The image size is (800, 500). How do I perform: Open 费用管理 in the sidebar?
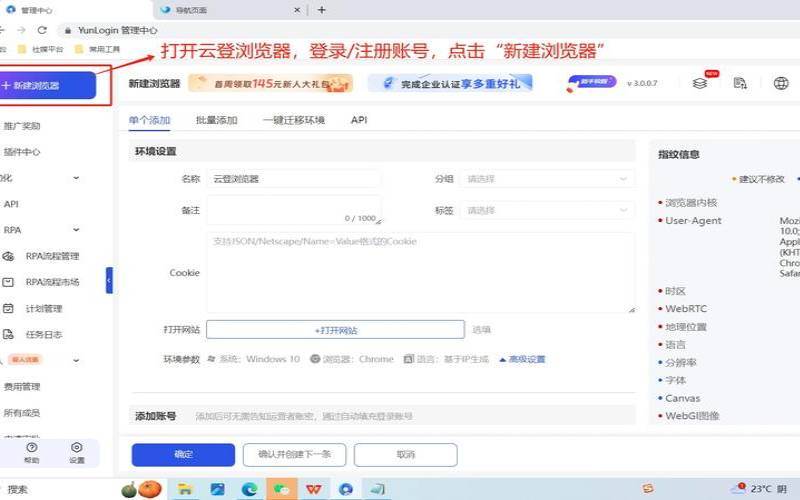tap(22, 387)
